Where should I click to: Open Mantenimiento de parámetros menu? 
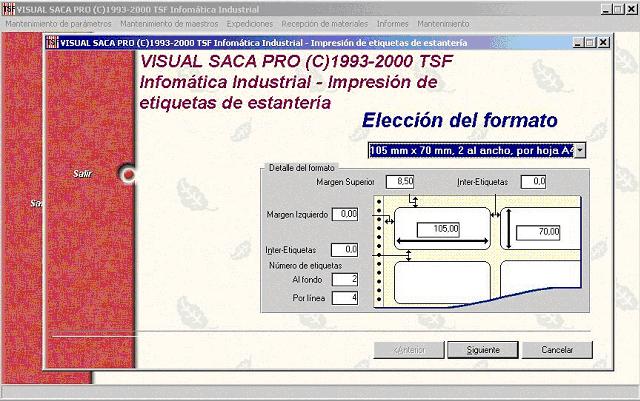[x=58, y=24]
